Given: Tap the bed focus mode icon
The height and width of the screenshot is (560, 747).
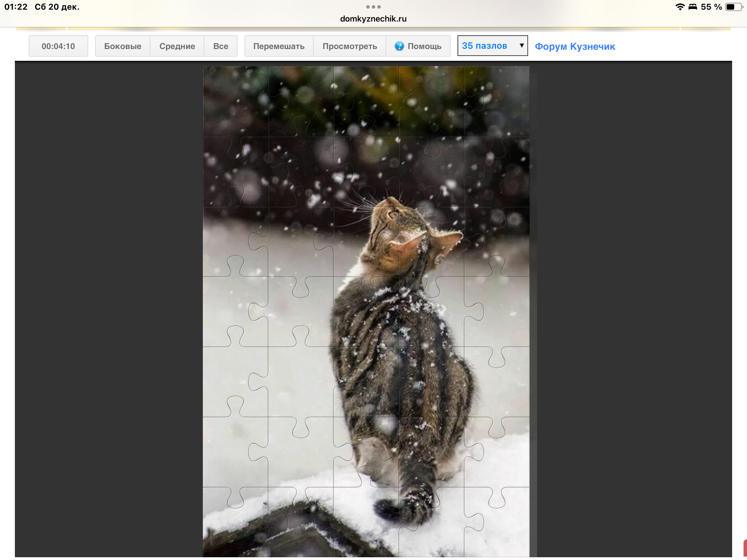Looking at the screenshot, I should pyautogui.click(x=692, y=7).
